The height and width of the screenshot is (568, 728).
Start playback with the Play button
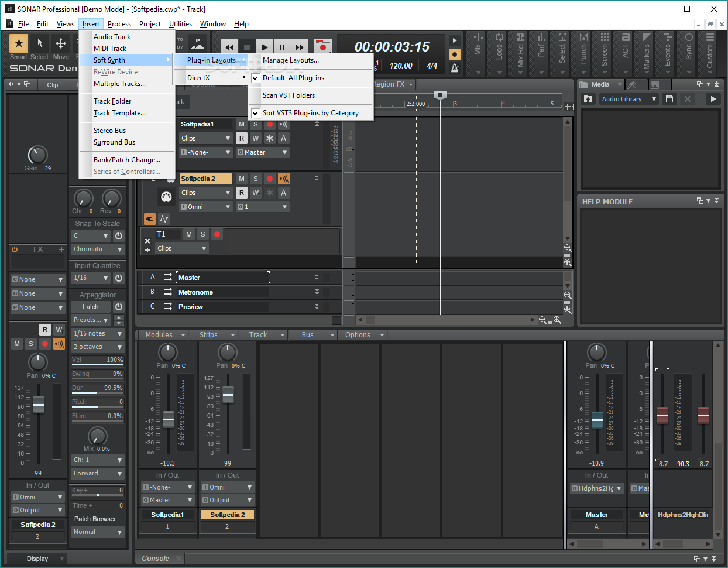(265, 47)
